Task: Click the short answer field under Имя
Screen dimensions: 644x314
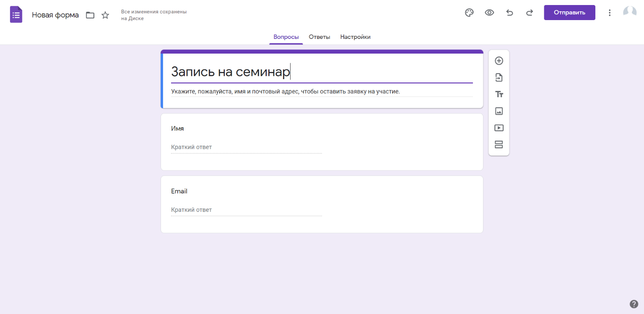Action: (247, 147)
